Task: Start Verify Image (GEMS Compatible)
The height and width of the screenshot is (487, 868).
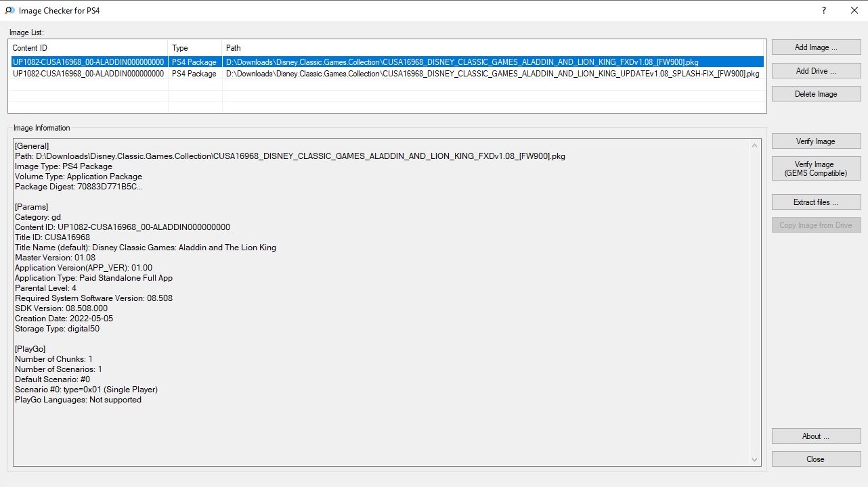Action: pos(816,168)
